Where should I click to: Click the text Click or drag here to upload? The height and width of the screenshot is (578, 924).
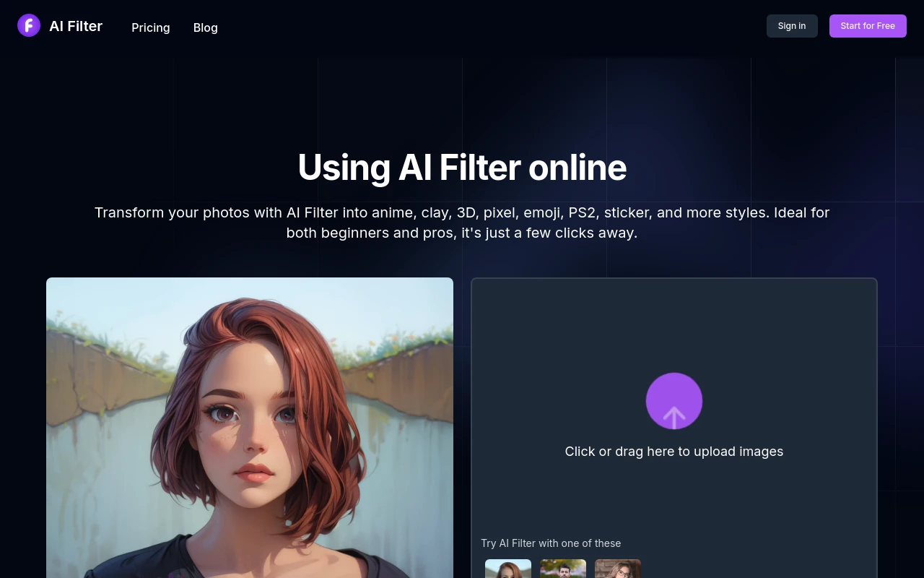click(x=674, y=451)
